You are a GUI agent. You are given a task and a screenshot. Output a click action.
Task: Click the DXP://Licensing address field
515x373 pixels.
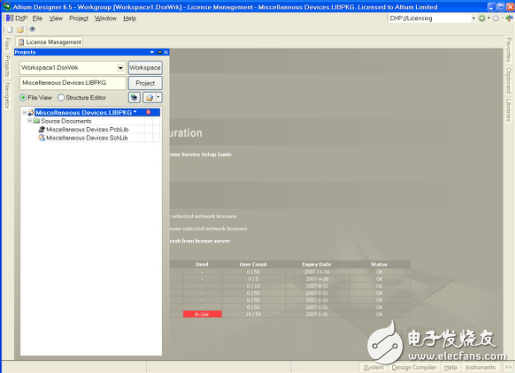coord(429,18)
